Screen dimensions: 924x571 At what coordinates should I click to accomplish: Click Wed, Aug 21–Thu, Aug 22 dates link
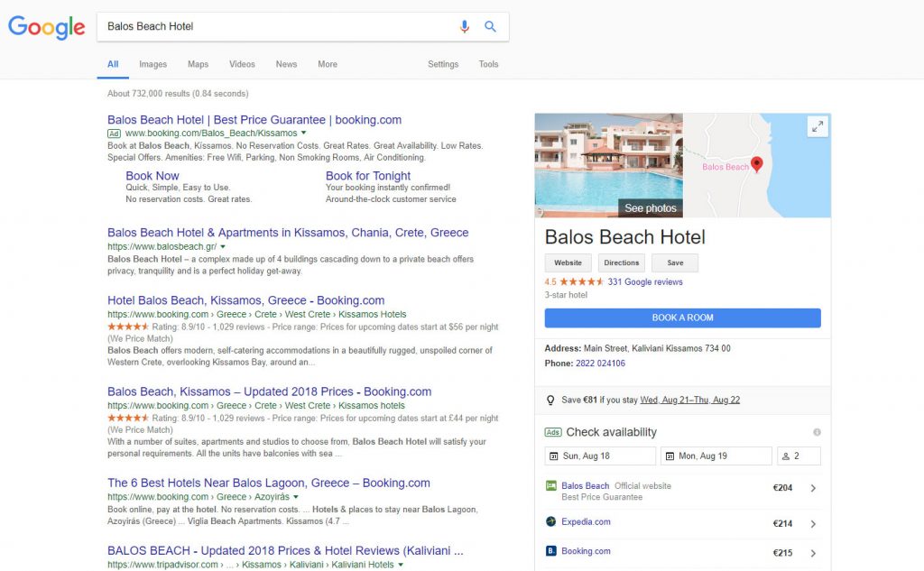coord(690,401)
